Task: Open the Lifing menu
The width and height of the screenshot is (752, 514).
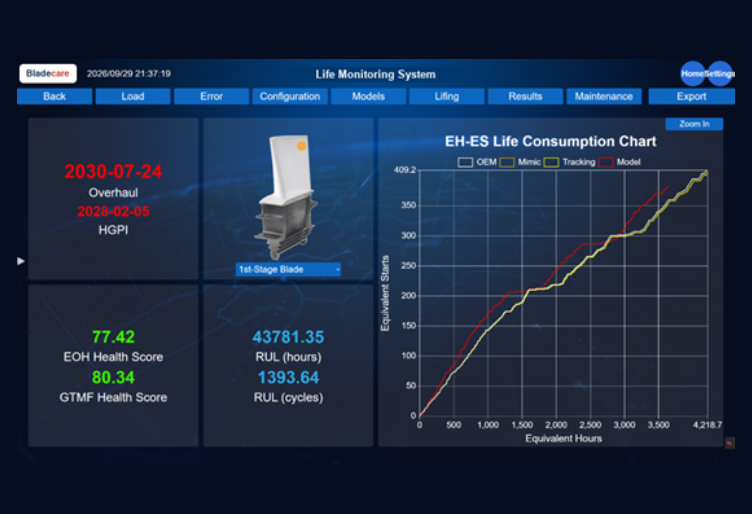Action: click(x=446, y=96)
